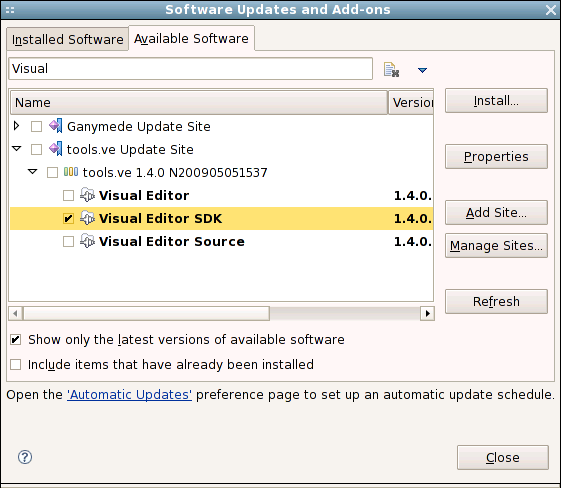
Task: Open the view menu blue triangle
Action: point(422,70)
